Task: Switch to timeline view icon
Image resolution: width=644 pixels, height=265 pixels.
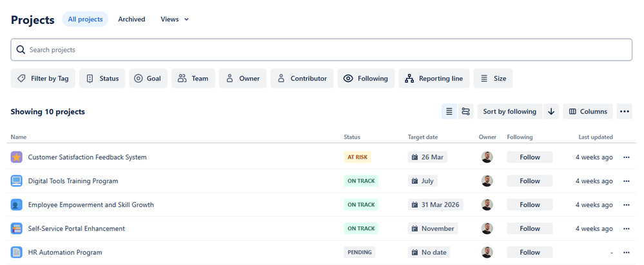Action: 465,112
